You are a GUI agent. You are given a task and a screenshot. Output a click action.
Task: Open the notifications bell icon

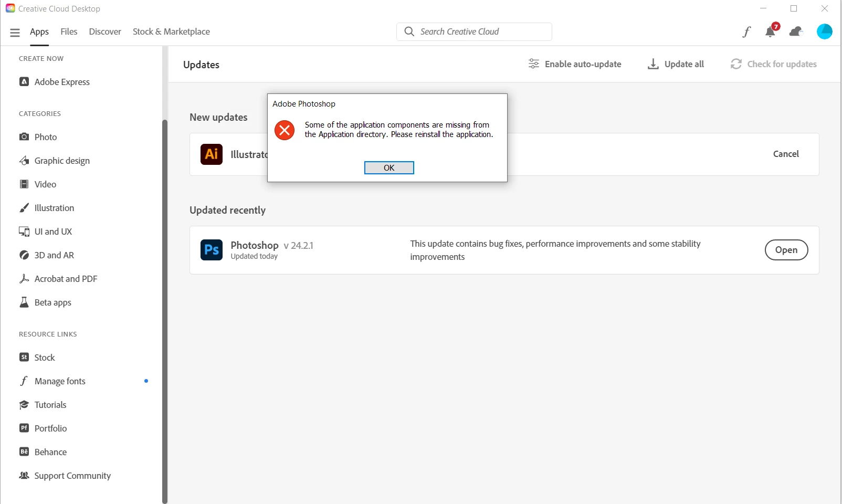pos(770,31)
